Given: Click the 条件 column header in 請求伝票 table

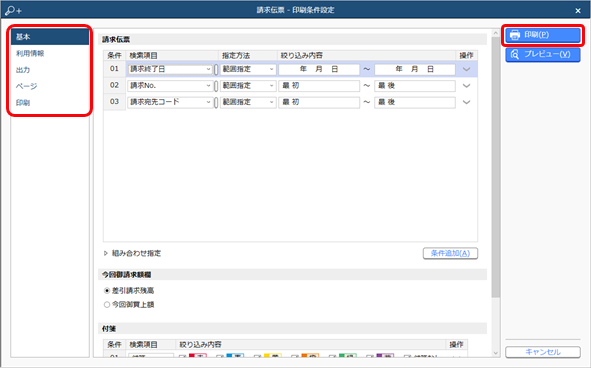Looking at the screenshot, I should click(114, 55).
